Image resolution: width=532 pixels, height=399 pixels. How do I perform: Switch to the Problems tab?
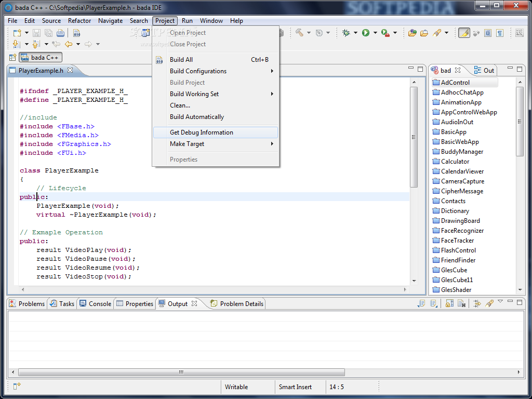[27, 303]
